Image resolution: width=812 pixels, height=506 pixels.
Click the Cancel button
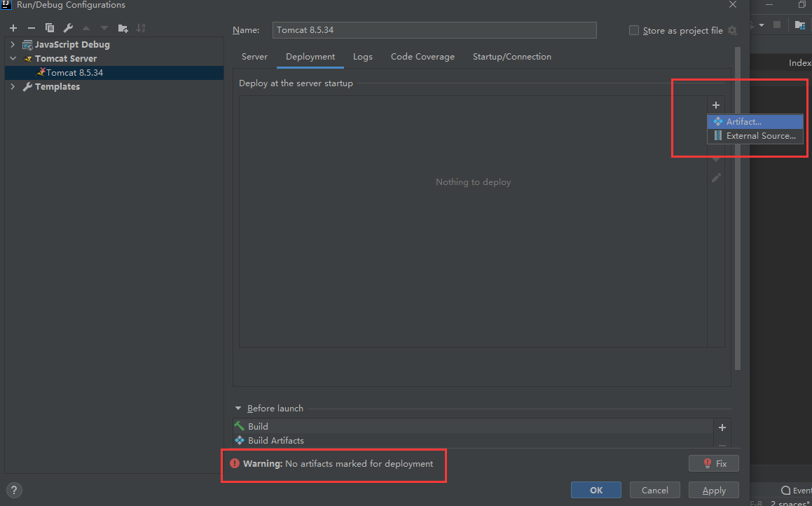coord(654,490)
